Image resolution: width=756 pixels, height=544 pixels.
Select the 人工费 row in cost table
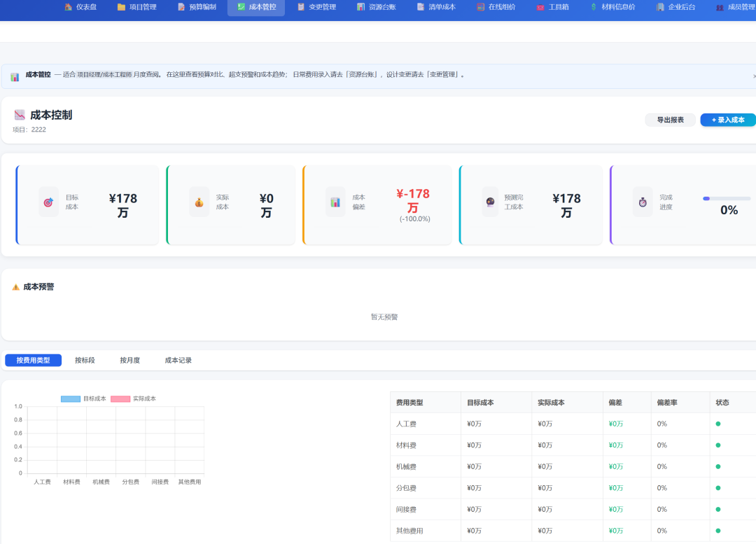[406, 424]
